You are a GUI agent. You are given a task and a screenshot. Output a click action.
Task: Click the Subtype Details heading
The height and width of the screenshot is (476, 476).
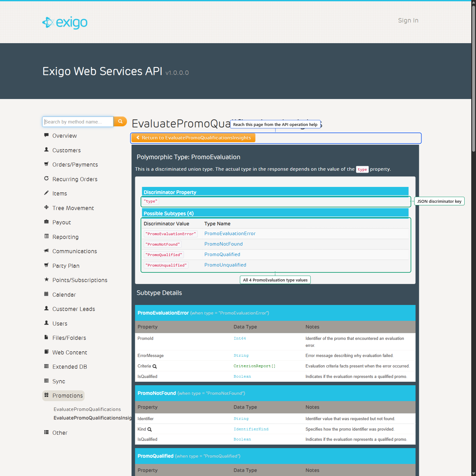[x=159, y=293]
